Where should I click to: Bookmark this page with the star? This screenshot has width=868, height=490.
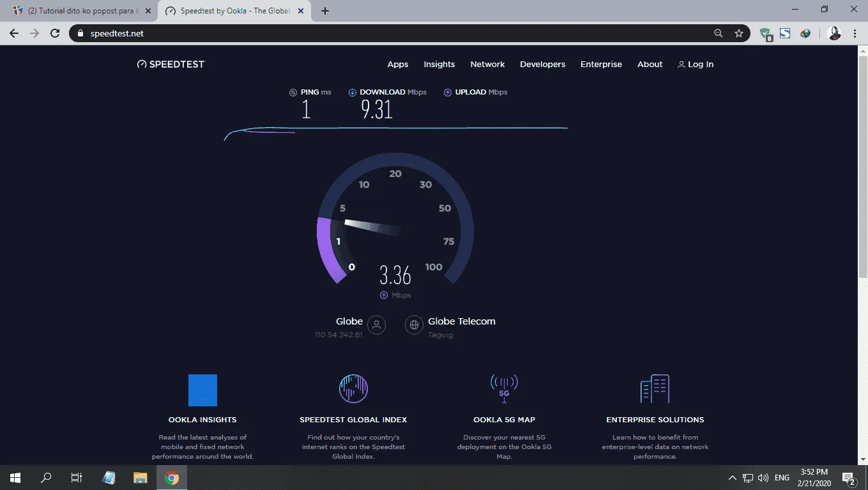pyautogui.click(x=739, y=33)
